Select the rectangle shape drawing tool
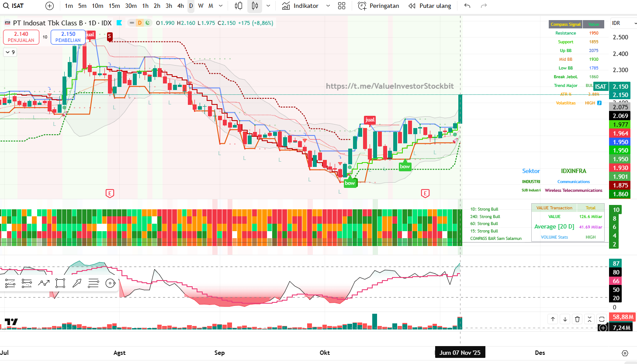Image resolution: width=637 pixels, height=364 pixels. pos(60,283)
